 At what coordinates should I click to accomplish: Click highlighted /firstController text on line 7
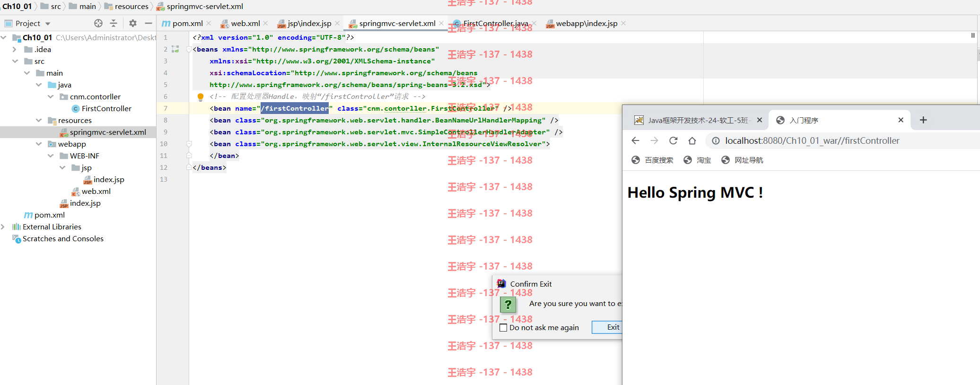[x=295, y=108]
